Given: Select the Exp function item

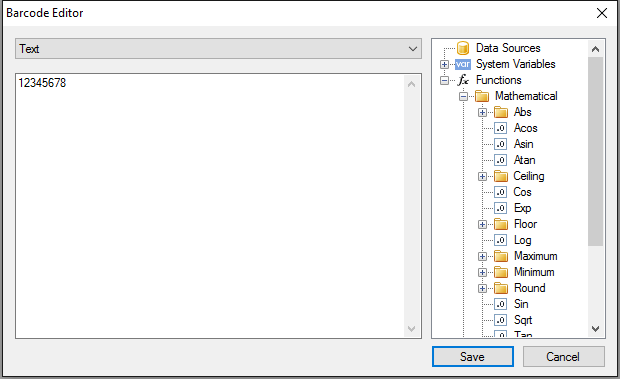Looking at the screenshot, I should click(522, 208).
